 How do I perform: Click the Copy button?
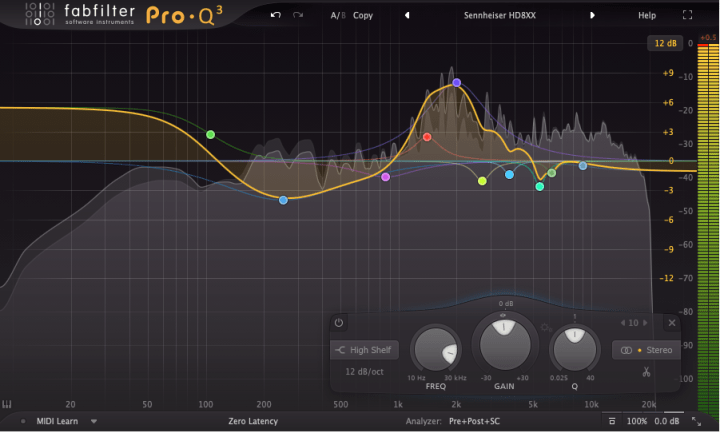tap(363, 16)
